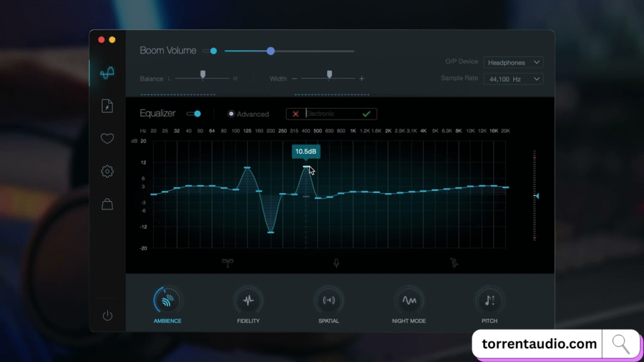The width and height of the screenshot is (644, 362).
Task: Select the Advanced radio button
Action: (231, 114)
